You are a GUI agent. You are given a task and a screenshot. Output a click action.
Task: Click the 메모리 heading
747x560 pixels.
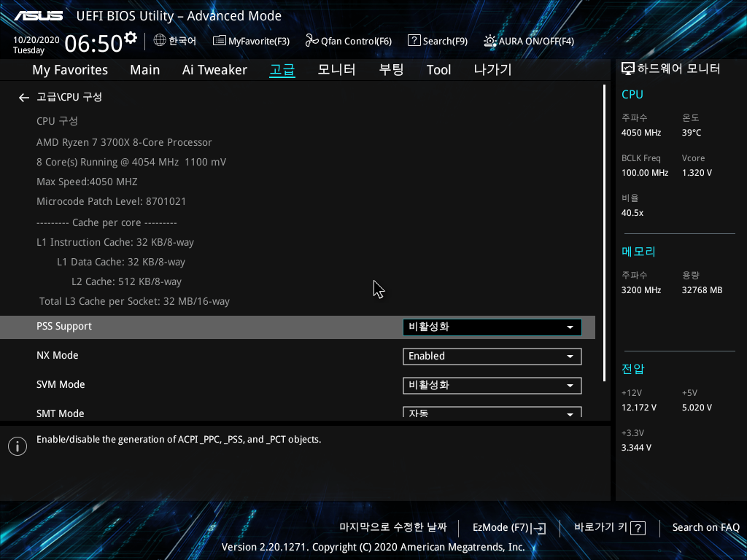[638, 252]
